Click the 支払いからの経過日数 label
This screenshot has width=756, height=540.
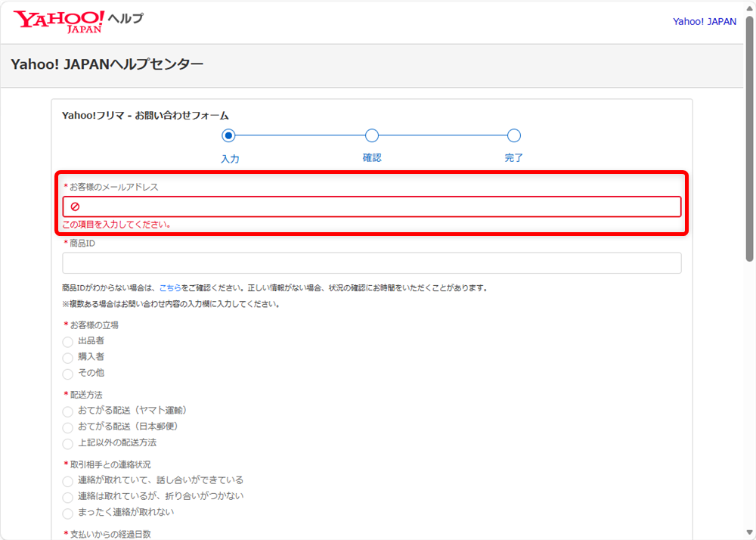pos(110,534)
